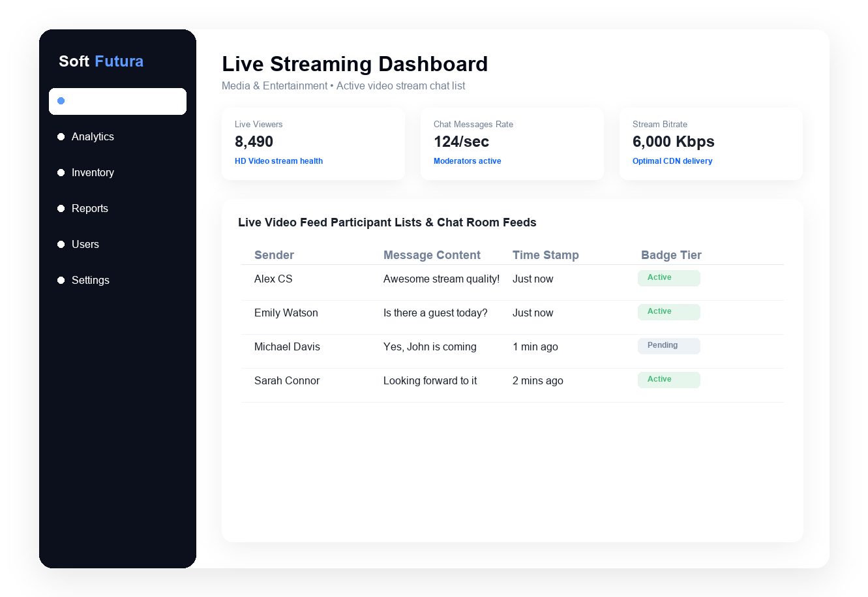Click the Soft Futura logo
The height and width of the screenshot is (597, 868).
(x=101, y=61)
